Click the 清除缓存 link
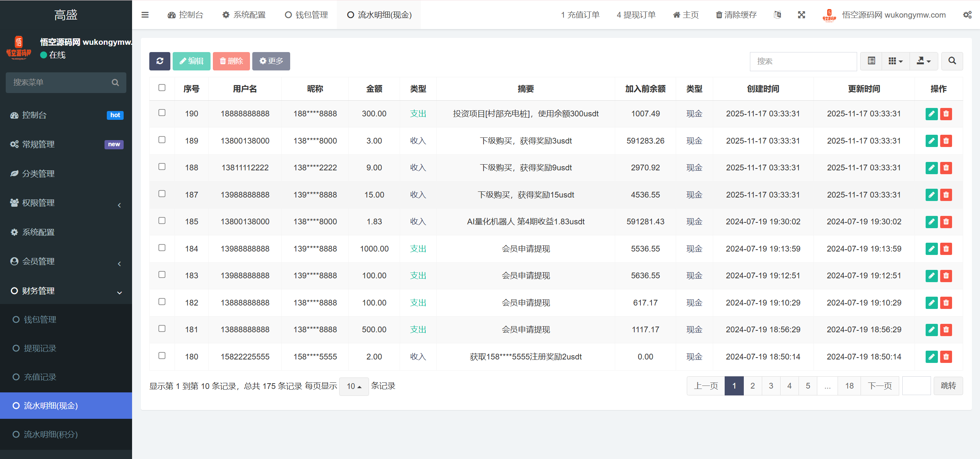Viewport: 980px width, 459px height. (x=736, y=15)
